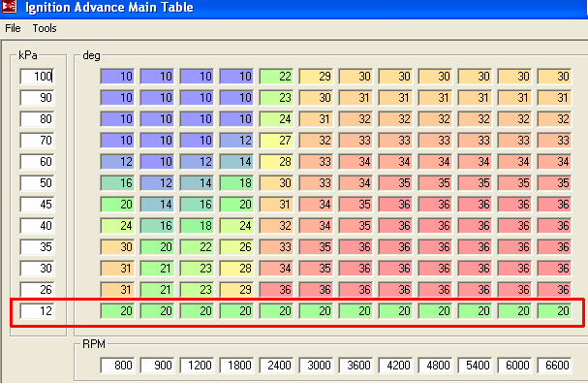Select the 2400 RPM bin field
This screenshot has height=383, width=588.
point(276,365)
